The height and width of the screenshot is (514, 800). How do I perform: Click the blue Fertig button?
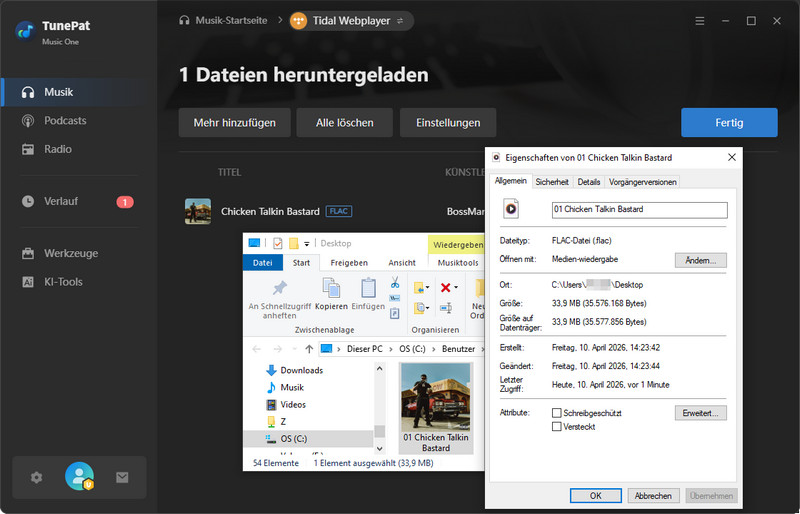pyautogui.click(x=729, y=123)
